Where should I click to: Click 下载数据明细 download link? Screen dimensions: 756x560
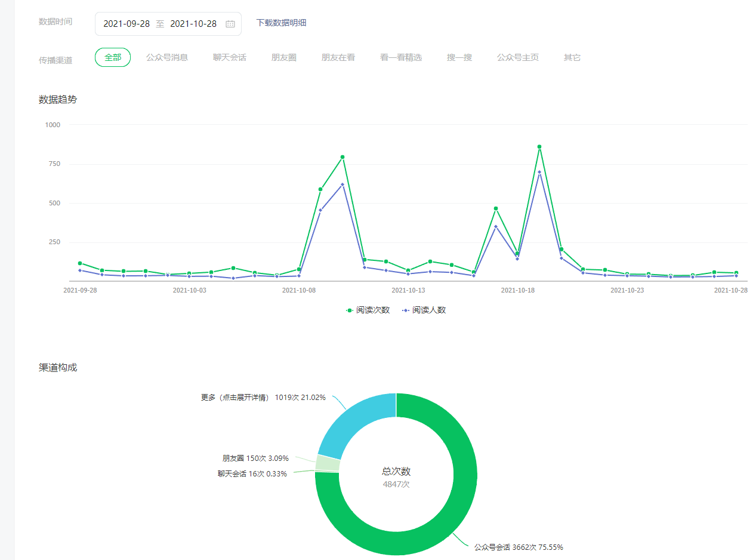[x=281, y=23]
